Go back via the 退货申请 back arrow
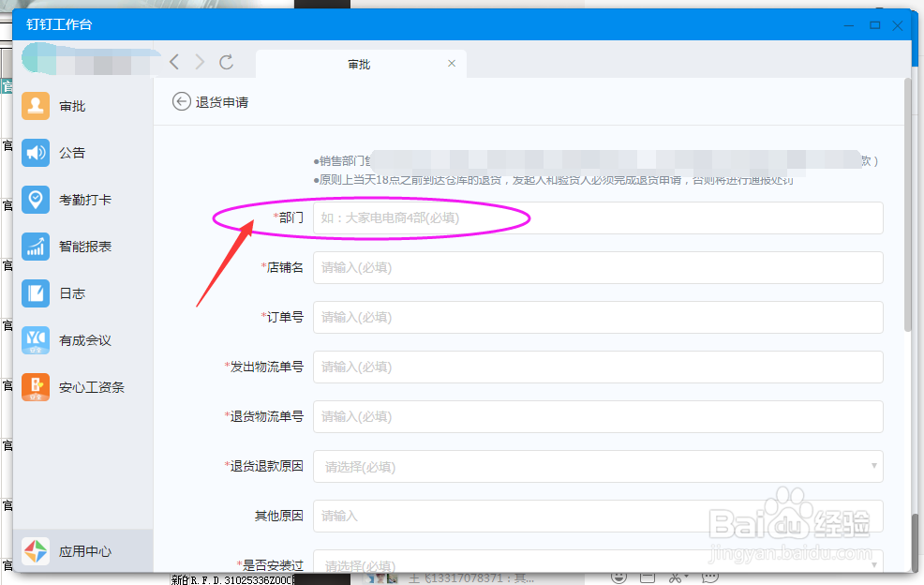The image size is (924, 585). point(180,101)
